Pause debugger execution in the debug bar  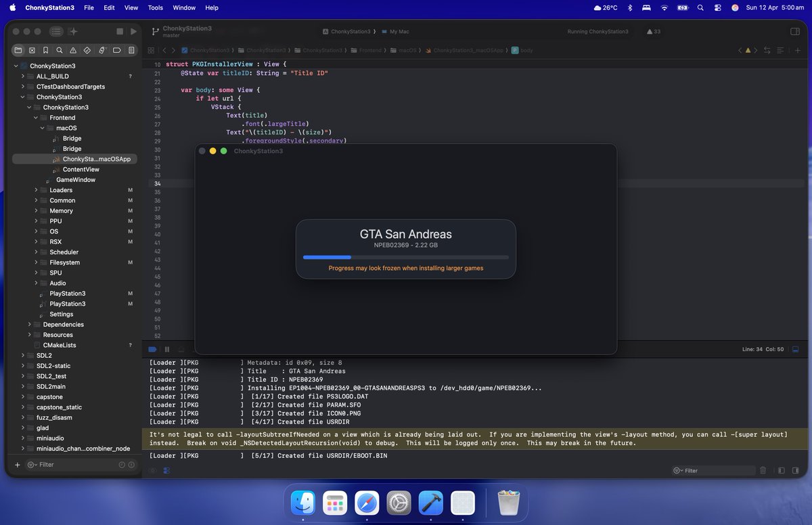(166, 349)
